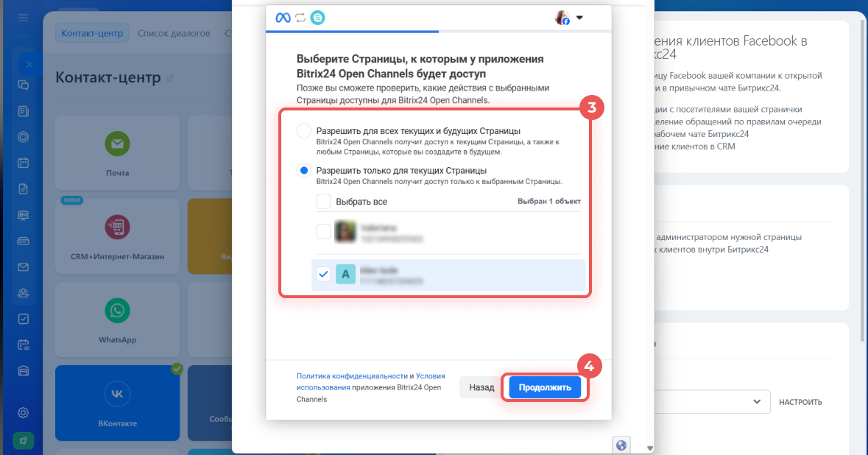Open the hamburger menu in Bitrix24 sidebar

click(24, 18)
